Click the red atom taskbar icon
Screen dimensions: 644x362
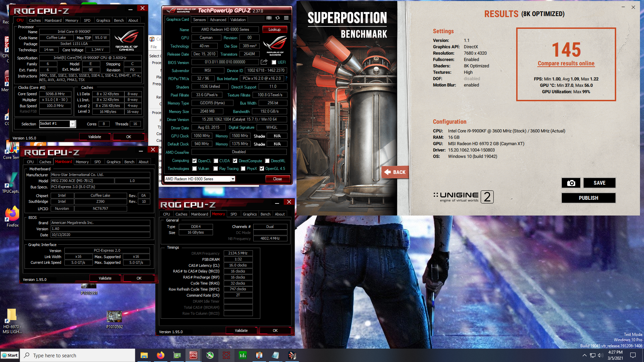[226, 355]
